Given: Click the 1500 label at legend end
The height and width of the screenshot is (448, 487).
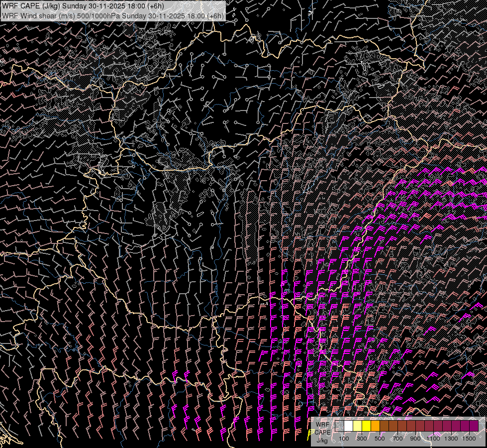Looking at the screenshot, I should tap(469, 439).
